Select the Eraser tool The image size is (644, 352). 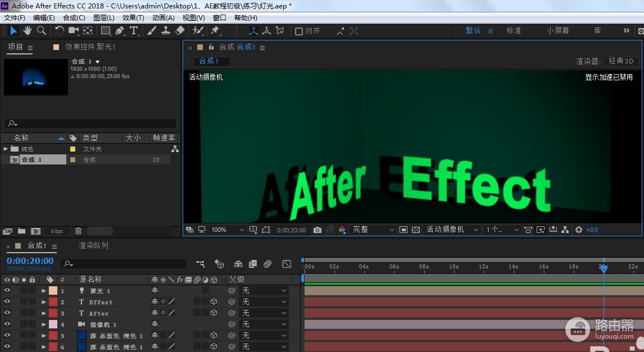pos(180,31)
